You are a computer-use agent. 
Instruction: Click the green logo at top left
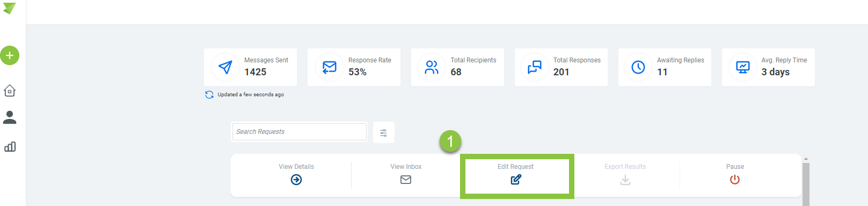10,9
